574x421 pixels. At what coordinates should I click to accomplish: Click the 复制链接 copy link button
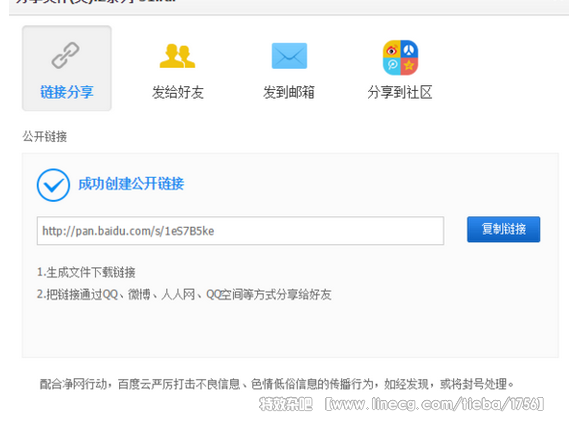(503, 229)
